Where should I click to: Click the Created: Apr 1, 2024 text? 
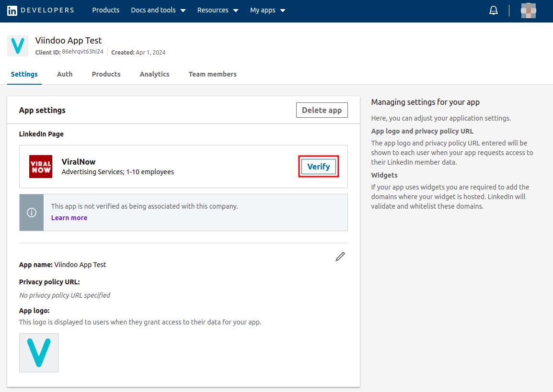click(138, 53)
